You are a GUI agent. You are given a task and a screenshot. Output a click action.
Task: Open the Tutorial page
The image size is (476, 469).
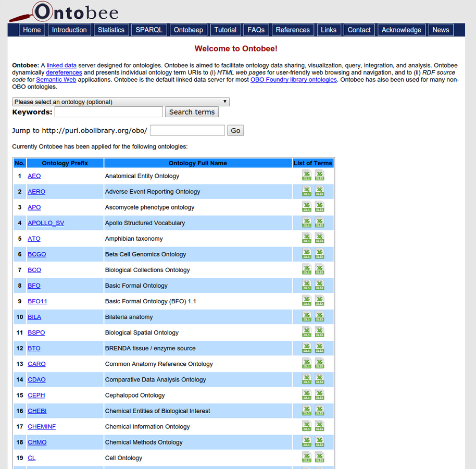tap(226, 30)
